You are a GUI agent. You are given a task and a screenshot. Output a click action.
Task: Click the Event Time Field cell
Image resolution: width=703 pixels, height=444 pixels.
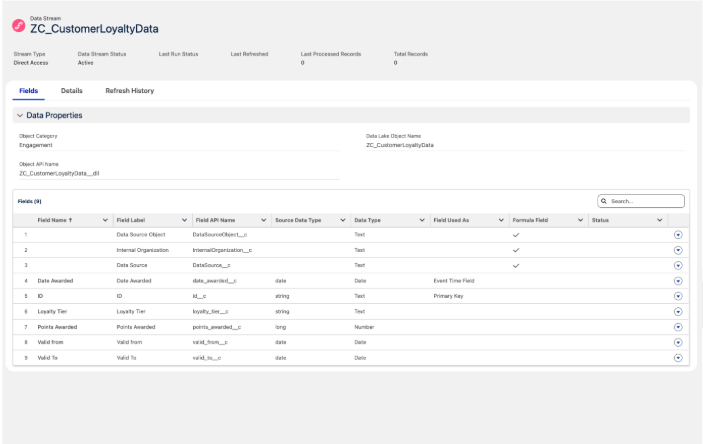pos(454,281)
